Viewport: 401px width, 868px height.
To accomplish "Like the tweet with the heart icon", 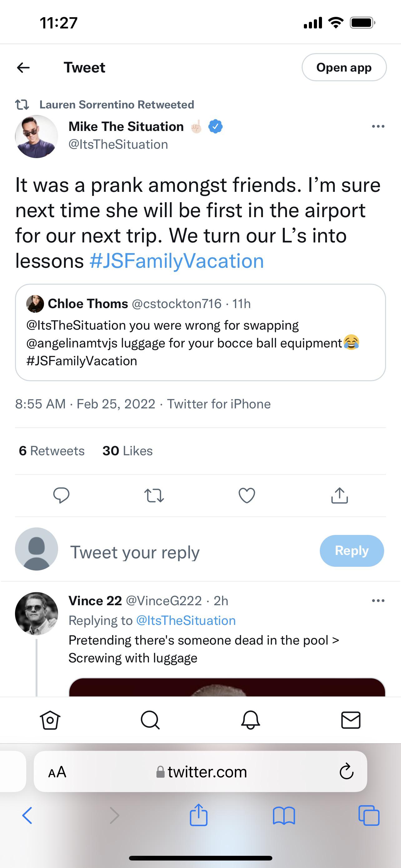I will (x=247, y=495).
